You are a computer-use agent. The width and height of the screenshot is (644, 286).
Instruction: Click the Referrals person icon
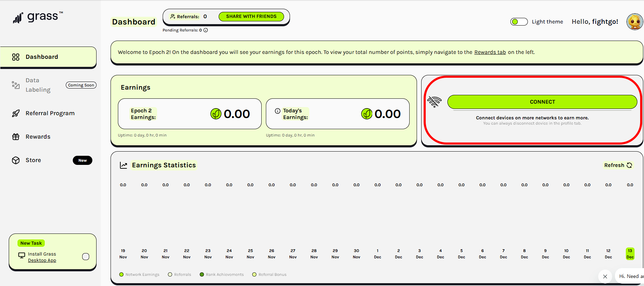(172, 16)
